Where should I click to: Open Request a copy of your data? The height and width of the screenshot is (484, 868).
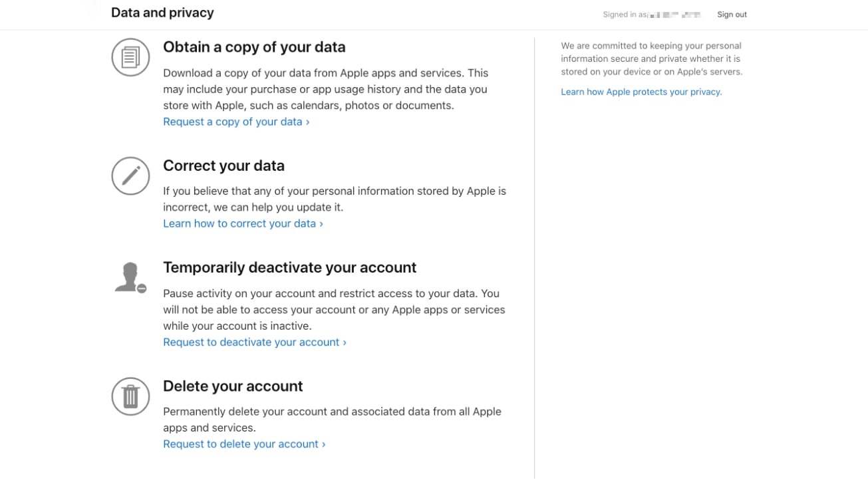click(x=231, y=122)
